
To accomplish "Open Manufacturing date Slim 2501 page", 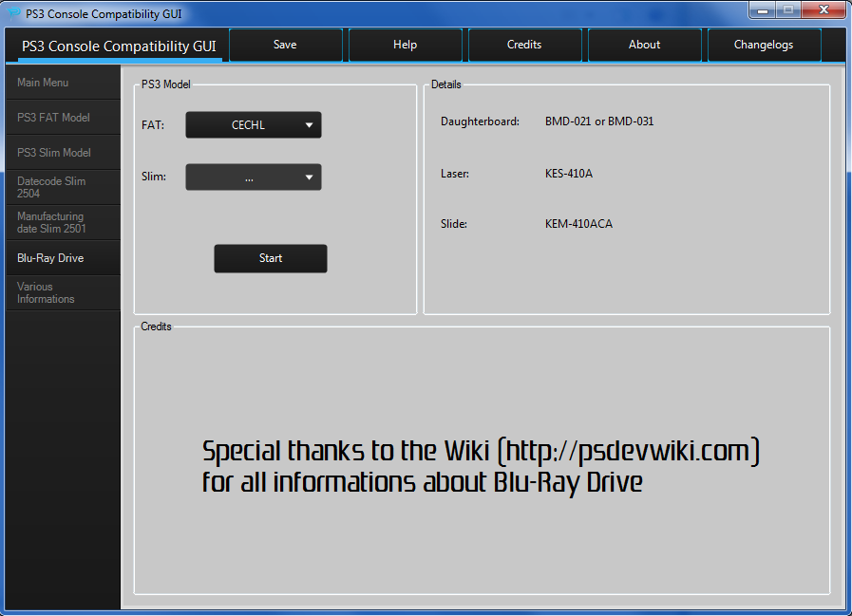I will [63, 223].
